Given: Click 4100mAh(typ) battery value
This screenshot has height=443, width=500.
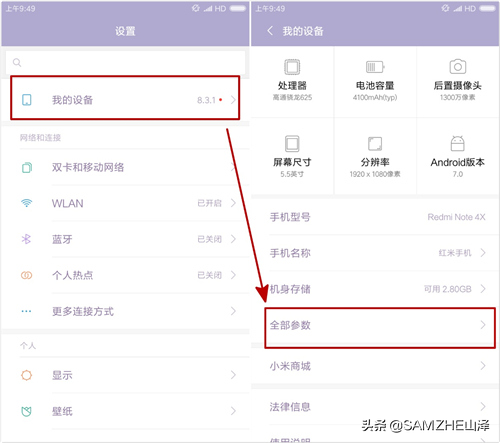Looking at the screenshot, I should pyautogui.click(x=375, y=97).
